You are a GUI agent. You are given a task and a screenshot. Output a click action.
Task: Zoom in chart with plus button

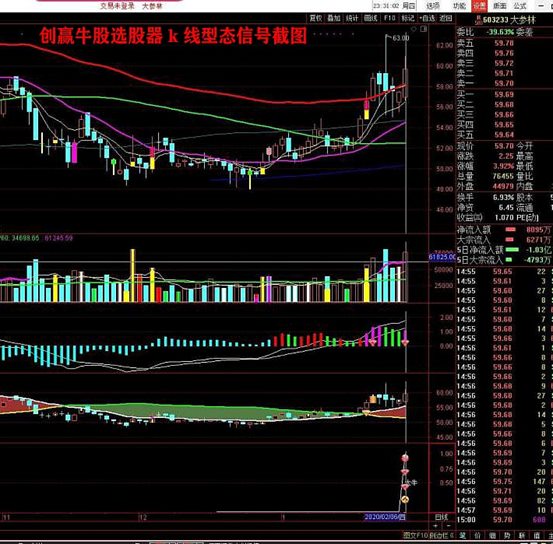point(435,526)
